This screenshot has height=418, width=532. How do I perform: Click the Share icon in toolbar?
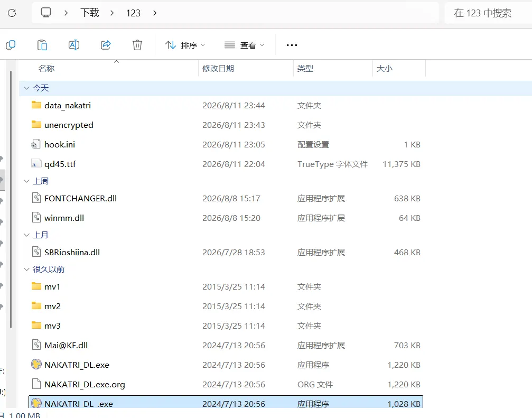[106, 45]
